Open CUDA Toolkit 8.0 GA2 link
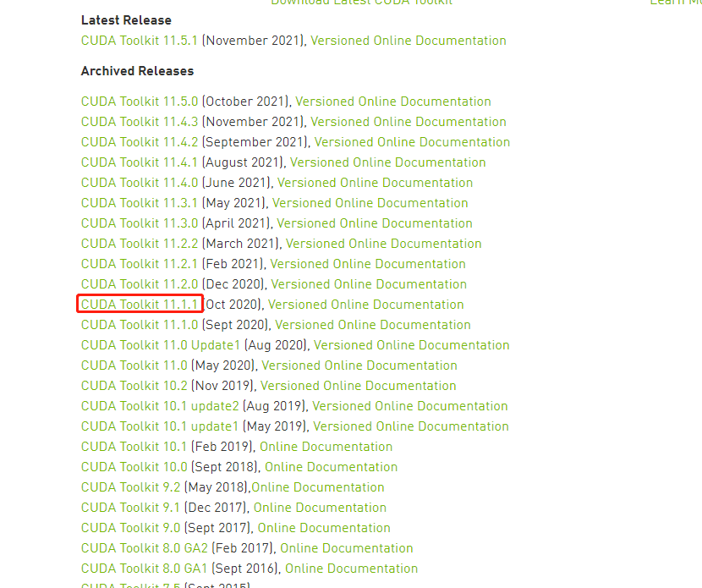Image resolution: width=702 pixels, height=588 pixels. click(145, 548)
